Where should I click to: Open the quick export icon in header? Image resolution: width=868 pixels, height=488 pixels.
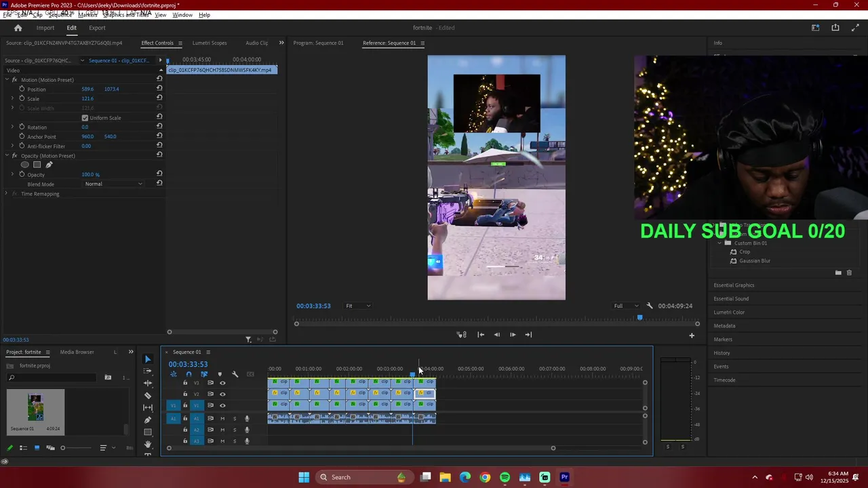click(x=835, y=28)
